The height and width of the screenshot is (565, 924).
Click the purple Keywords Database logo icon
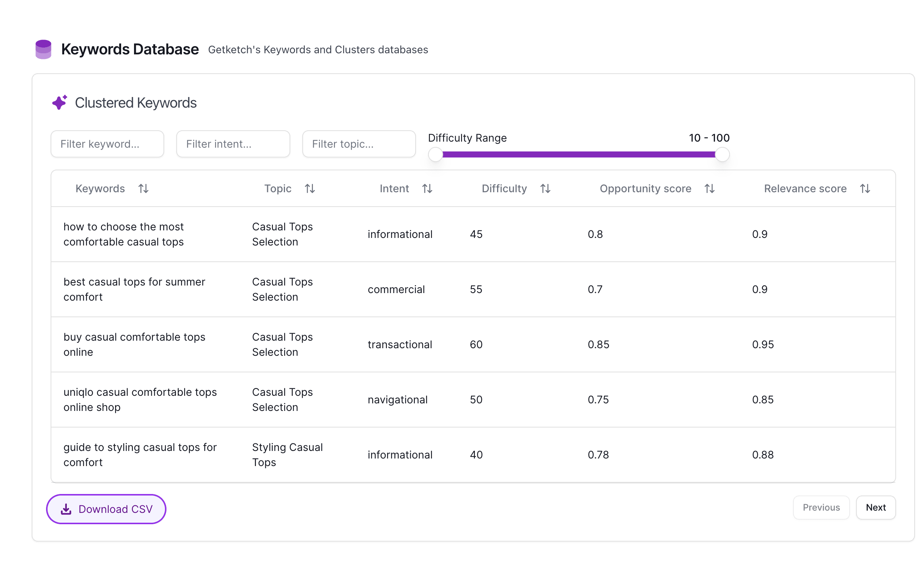(x=43, y=49)
